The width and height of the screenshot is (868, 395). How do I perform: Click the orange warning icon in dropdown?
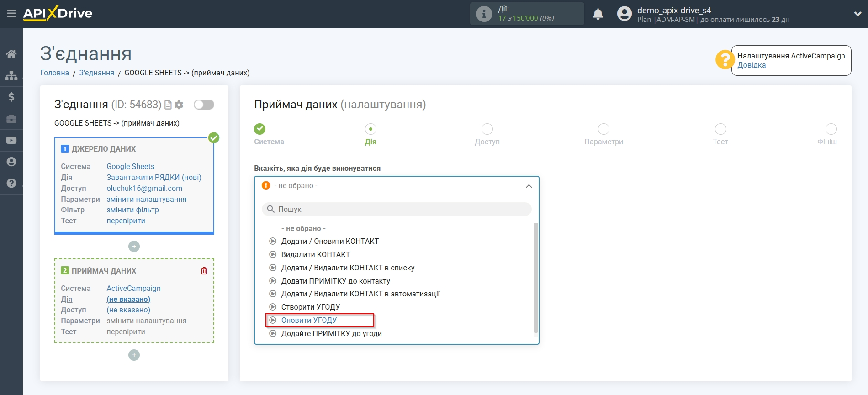[x=266, y=185]
